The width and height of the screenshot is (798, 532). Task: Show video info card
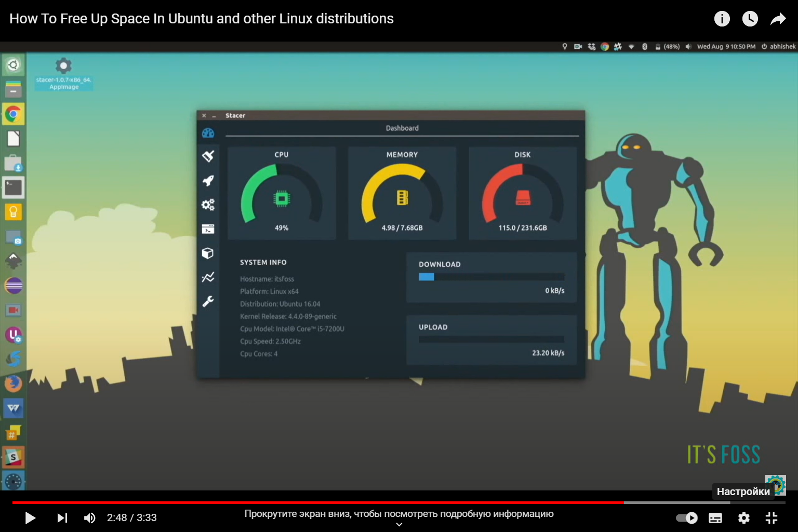(722, 19)
